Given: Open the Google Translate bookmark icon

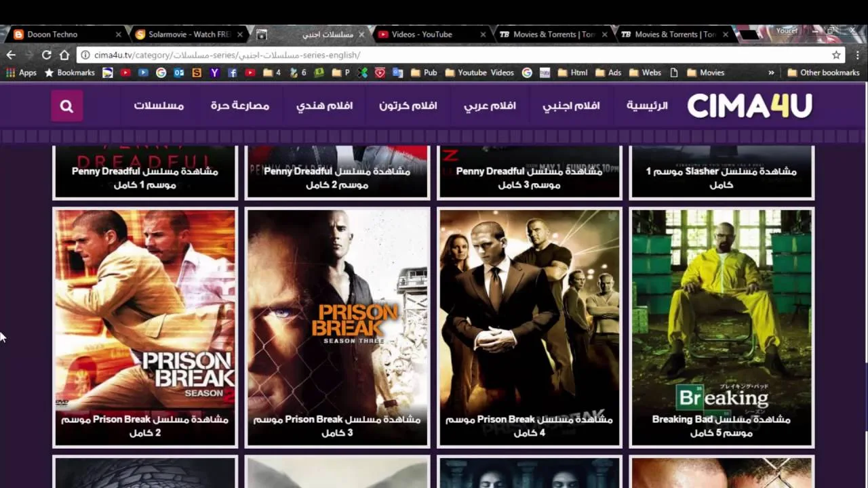Looking at the screenshot, I should 397,73.
